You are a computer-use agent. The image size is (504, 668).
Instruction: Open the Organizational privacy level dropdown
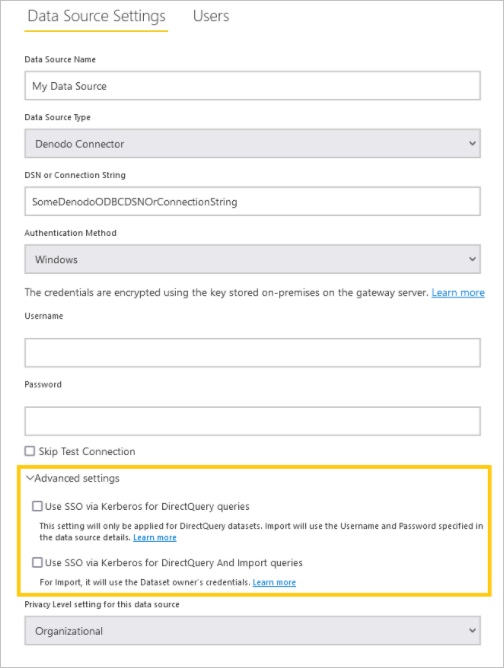pyautogui.click(x=253, y=631)
